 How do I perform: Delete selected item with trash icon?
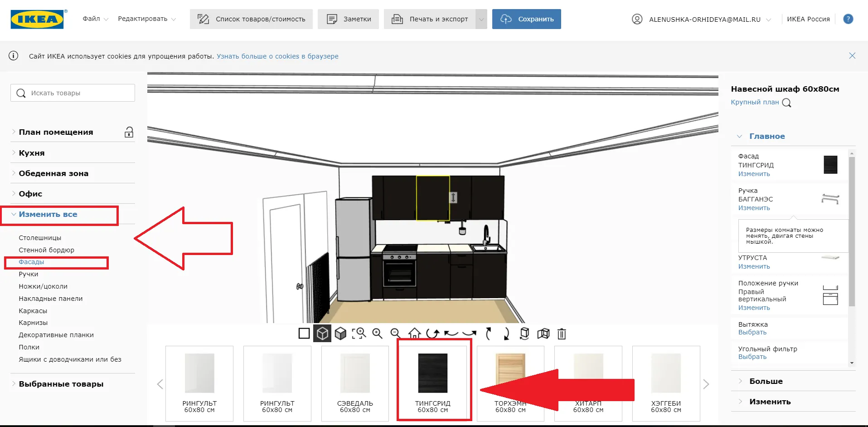(562, 334)
